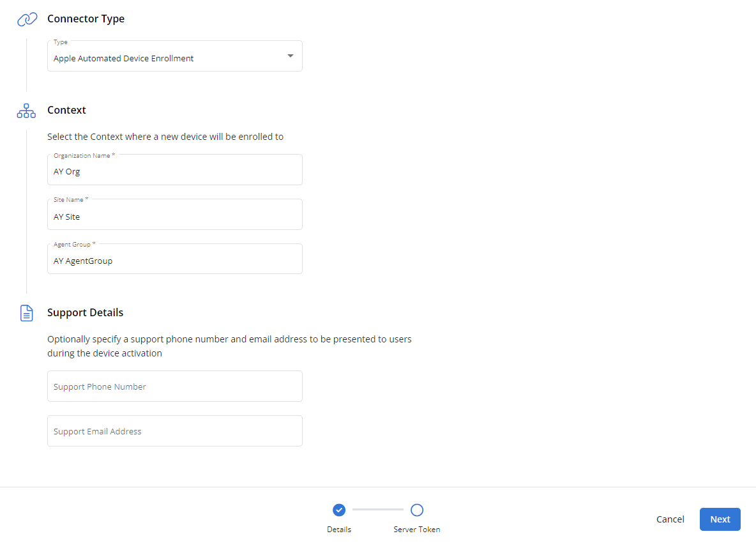Click the Details step label
The width and height of the screenshot is (756, 550).
click(339, 530)
